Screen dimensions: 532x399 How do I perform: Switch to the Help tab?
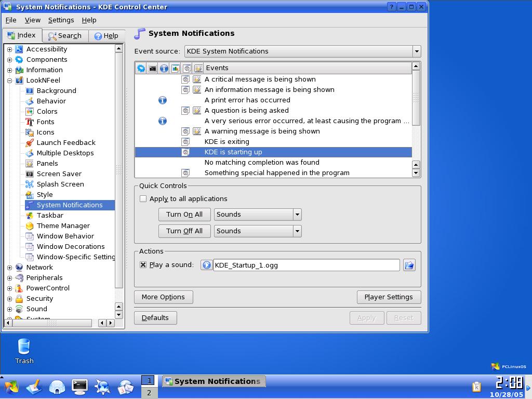click(107, 36)
